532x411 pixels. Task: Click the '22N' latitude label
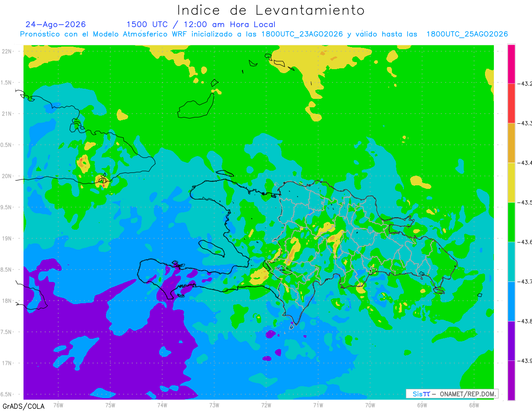point(7,51)
